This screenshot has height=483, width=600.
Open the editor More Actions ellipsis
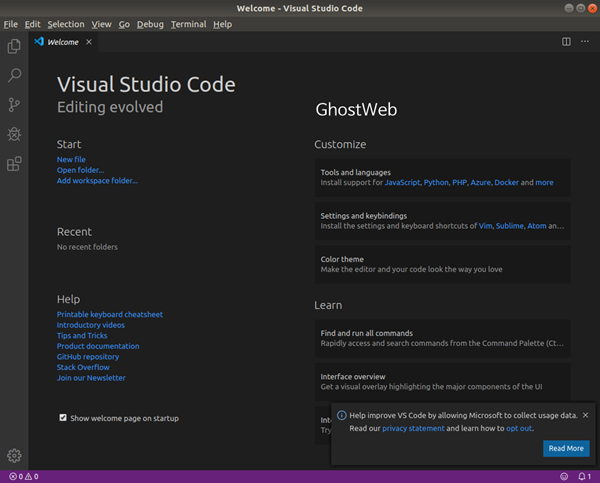click(x=585, y=41)
